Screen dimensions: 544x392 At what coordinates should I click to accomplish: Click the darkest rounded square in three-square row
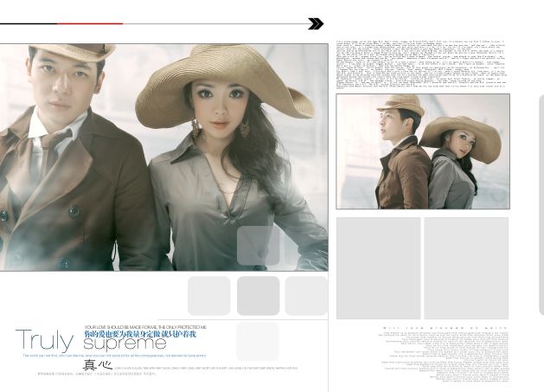click(x=258, y=296)
